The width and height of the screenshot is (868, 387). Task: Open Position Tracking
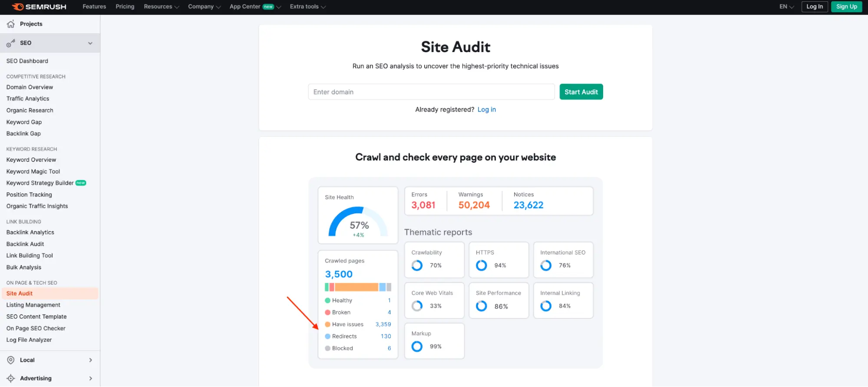pos(29,195)
